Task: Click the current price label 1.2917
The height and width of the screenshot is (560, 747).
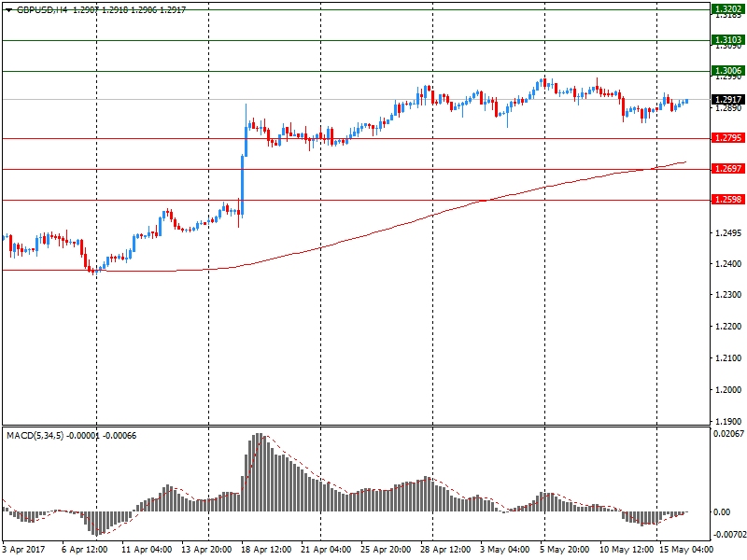Action: pos(728,100)
